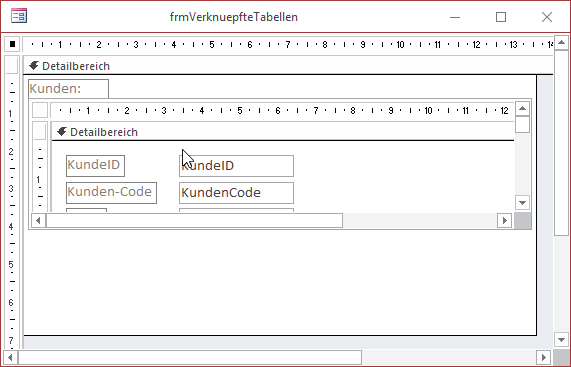Click the main window scroll-left arrow
This screenshot has width=571, height=367.
11,357
